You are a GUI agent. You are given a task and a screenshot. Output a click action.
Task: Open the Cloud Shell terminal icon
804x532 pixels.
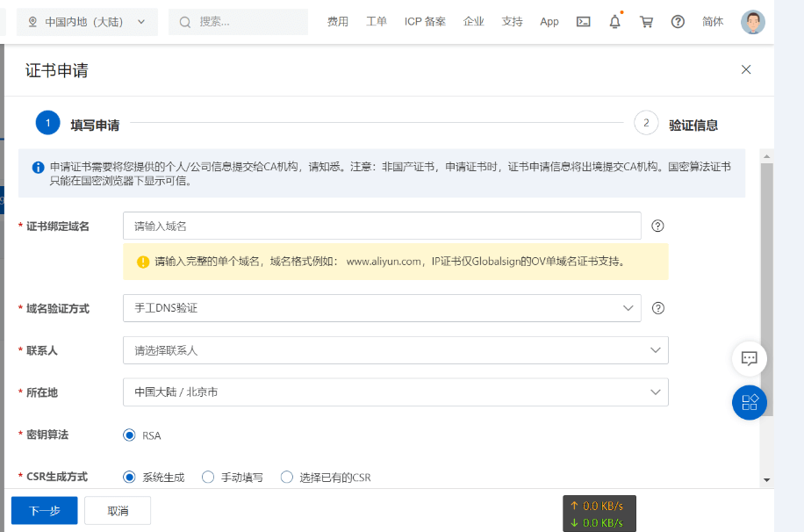point(583,22)
